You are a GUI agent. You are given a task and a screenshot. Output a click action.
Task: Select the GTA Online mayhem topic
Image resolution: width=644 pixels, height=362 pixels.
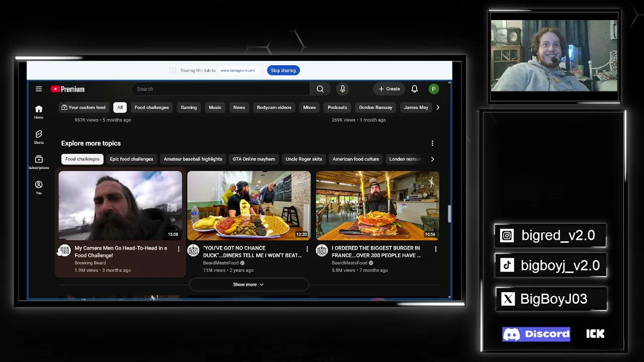tap(254, 159)
